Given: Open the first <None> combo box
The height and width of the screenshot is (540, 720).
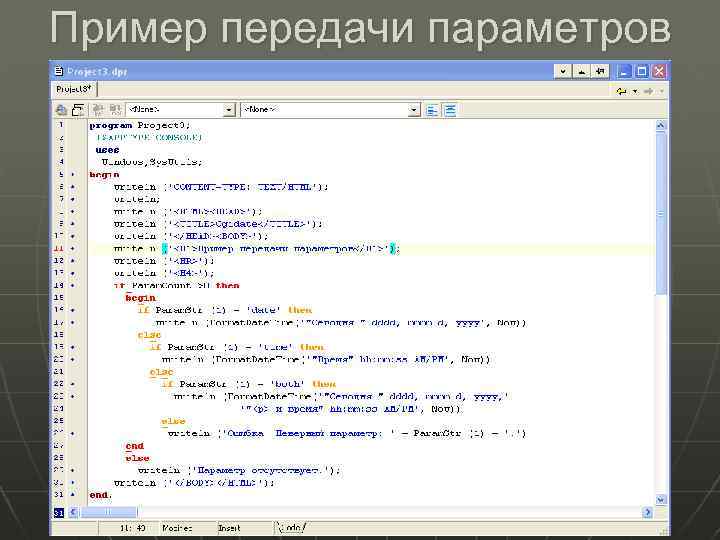Looking at the screenshot, I should (x=180, y=110).
